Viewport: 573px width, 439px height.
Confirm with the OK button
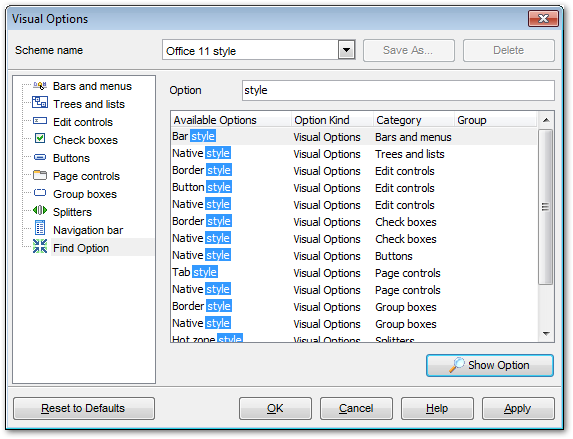click(275, 408)
